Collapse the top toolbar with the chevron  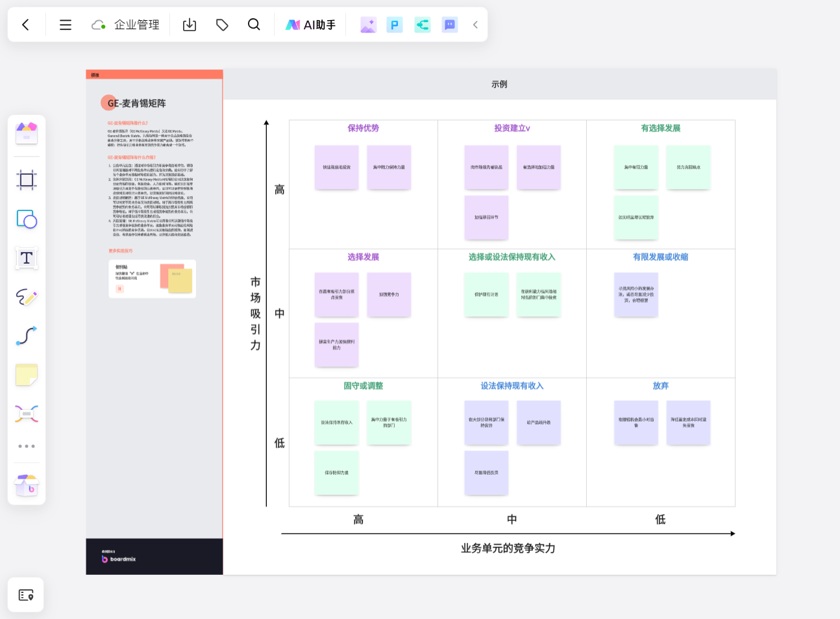pos(475,25)
